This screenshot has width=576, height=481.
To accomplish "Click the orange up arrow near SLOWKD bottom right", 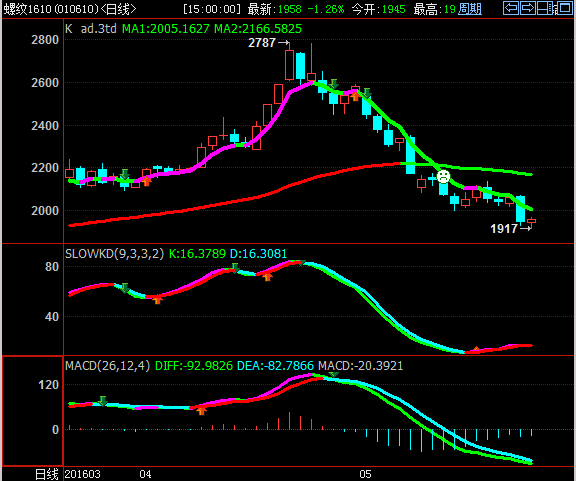I will [x=476, y=349].
